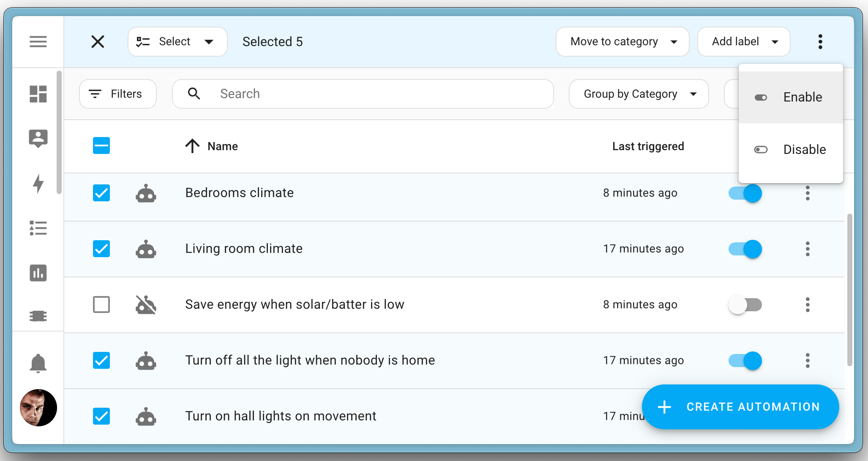Image resolution: width=868 pixels, height=461 pixels.
Task: Open the Group by Category dropdown
Action: 638,94
